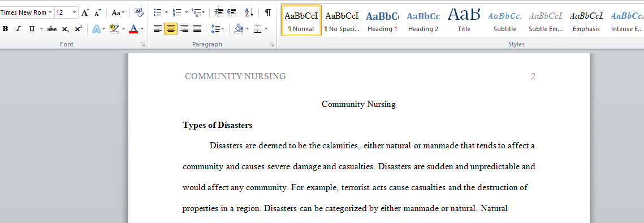Toggle Show/Hide paragraph marks
The image size is (644, 223).
tap(268, 12)
